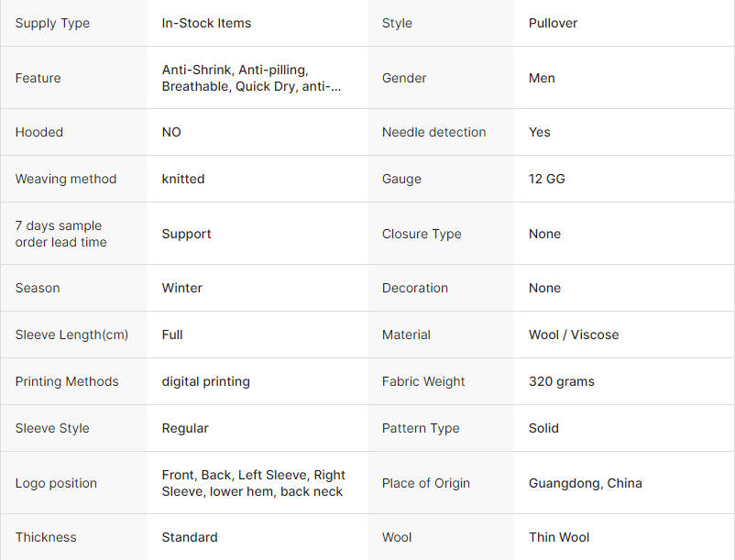This screenshot has width=735, height=560.
Task: Click the digital printing value
Action: (x=205, y=381)
